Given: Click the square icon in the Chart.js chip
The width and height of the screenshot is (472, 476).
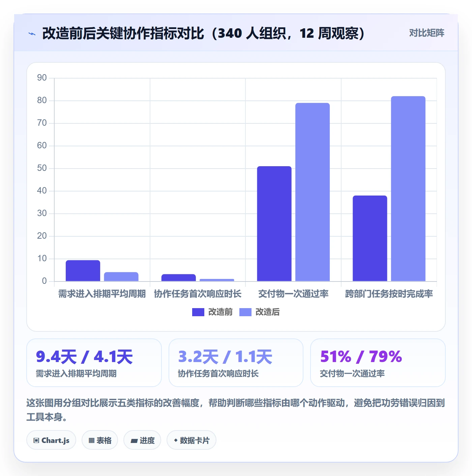Looking at the screenshot, I should click(x=36, y=441).
